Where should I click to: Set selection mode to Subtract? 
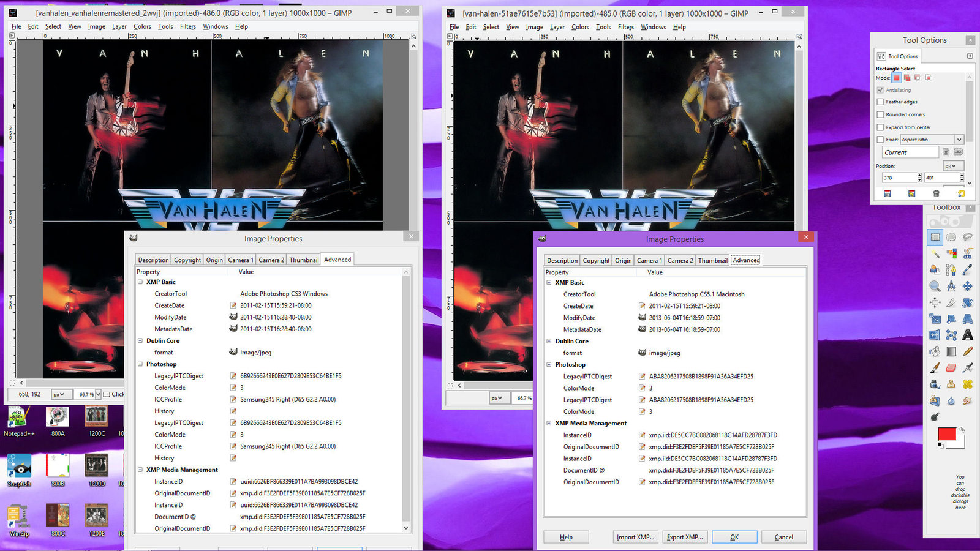[918, 78]
